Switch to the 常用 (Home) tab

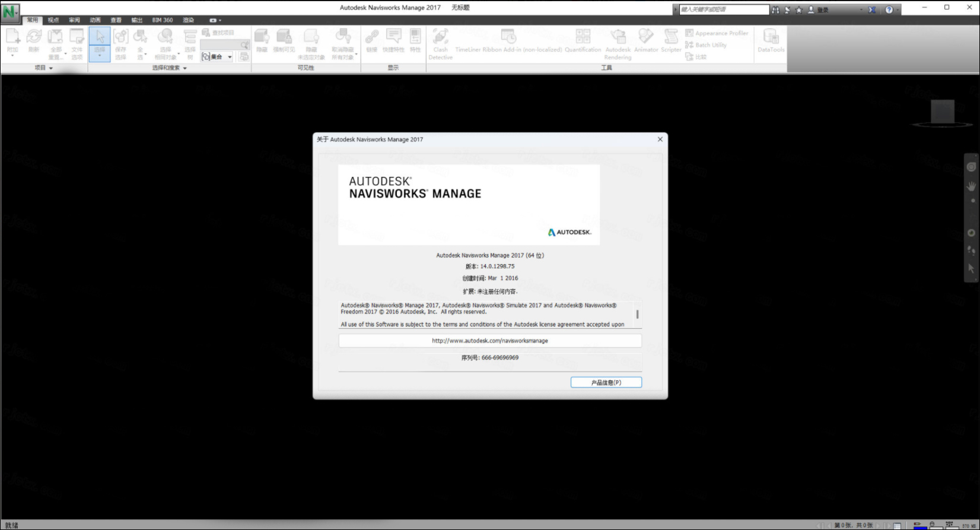pos(33,20)
